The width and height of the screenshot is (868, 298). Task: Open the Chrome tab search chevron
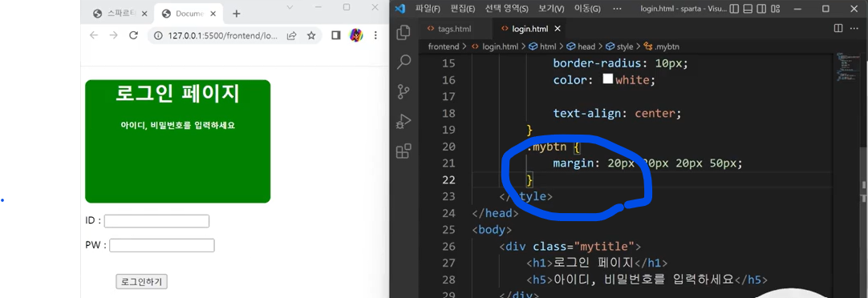(290, 7)
